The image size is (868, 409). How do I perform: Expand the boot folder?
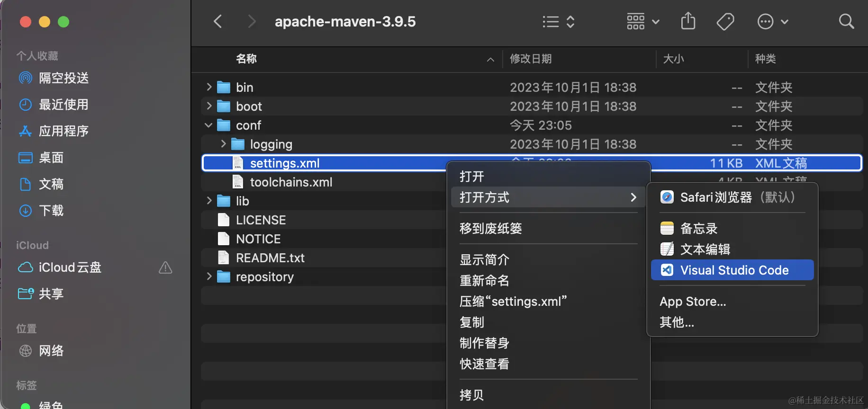coord(209,106)
